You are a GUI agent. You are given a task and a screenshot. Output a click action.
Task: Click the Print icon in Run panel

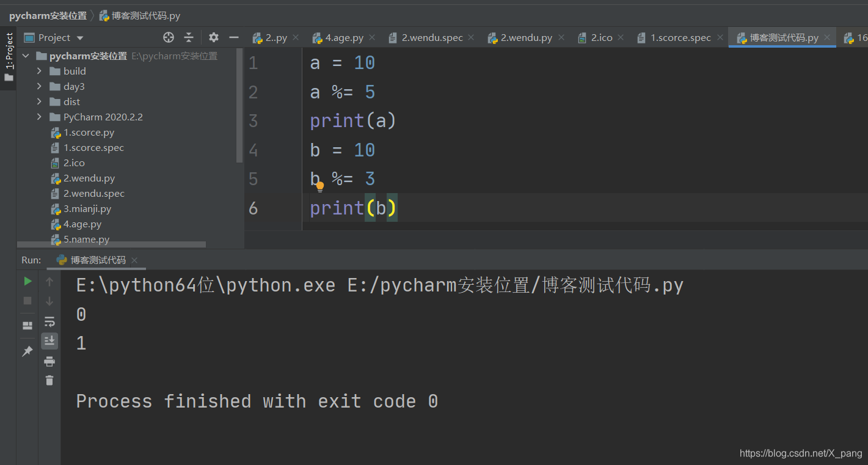pyautogui.click(x=49, y=361)
